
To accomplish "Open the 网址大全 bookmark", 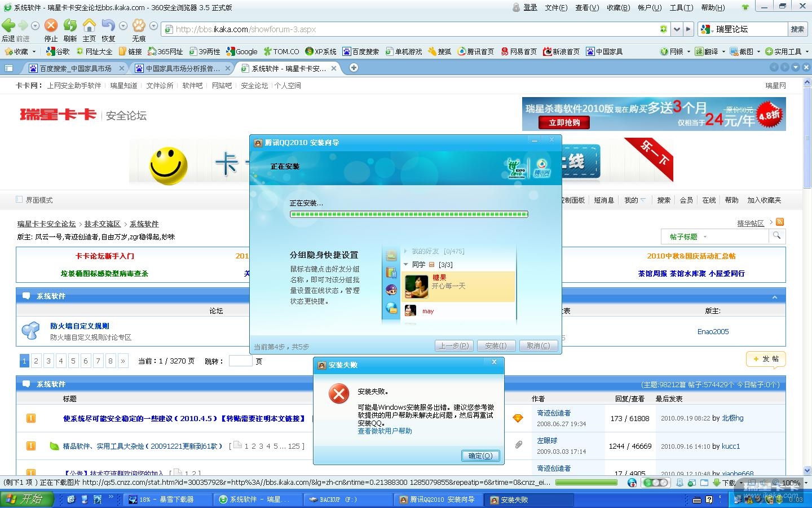I will (x=94, y=51).
